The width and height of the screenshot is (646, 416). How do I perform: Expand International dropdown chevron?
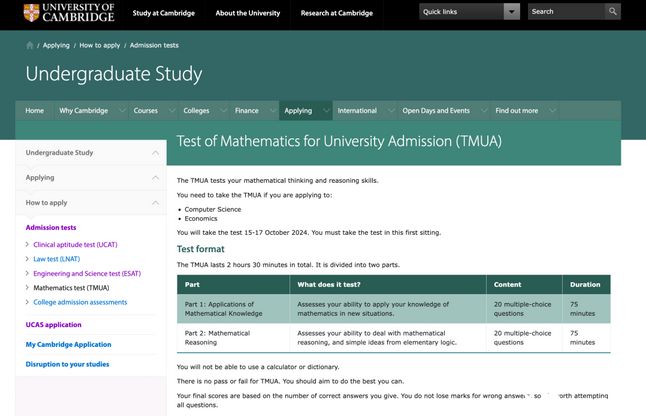click(391, 110)
